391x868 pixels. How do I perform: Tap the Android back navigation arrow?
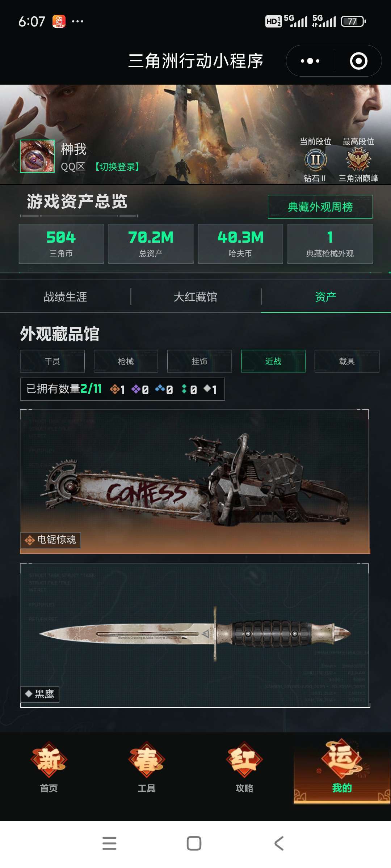coord(279,843)
